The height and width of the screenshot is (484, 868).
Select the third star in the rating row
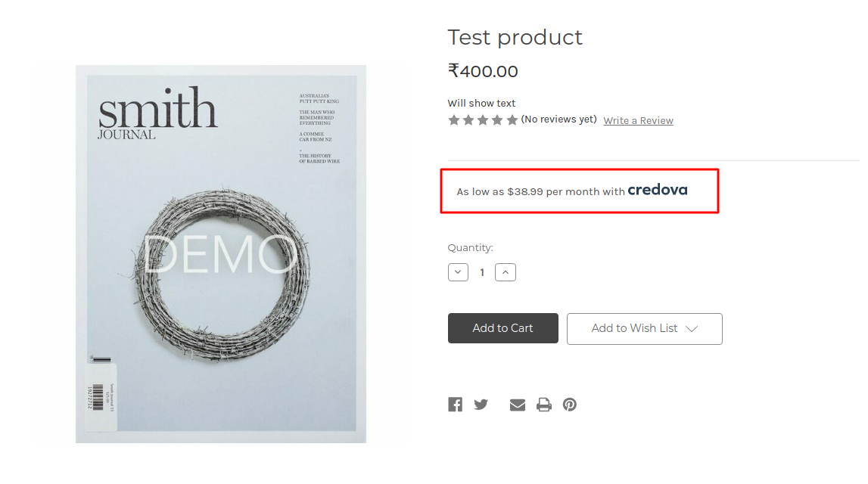pos(482,119)
